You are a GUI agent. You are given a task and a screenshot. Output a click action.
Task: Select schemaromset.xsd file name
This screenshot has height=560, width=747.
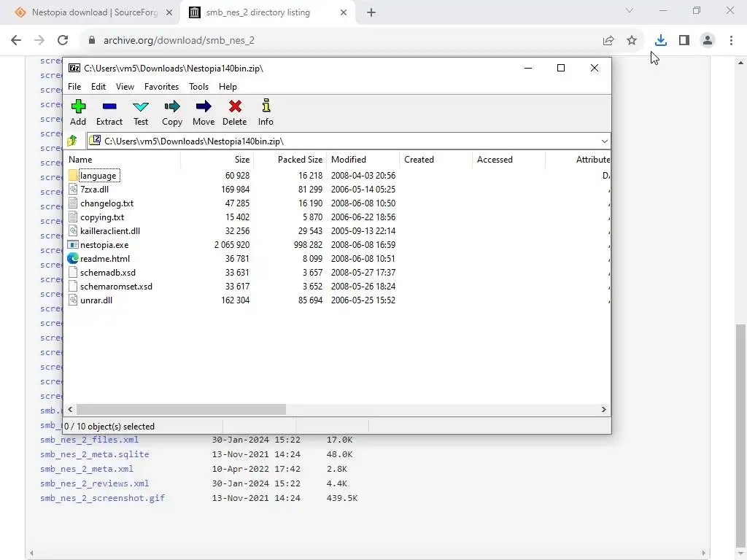[116, 286]
